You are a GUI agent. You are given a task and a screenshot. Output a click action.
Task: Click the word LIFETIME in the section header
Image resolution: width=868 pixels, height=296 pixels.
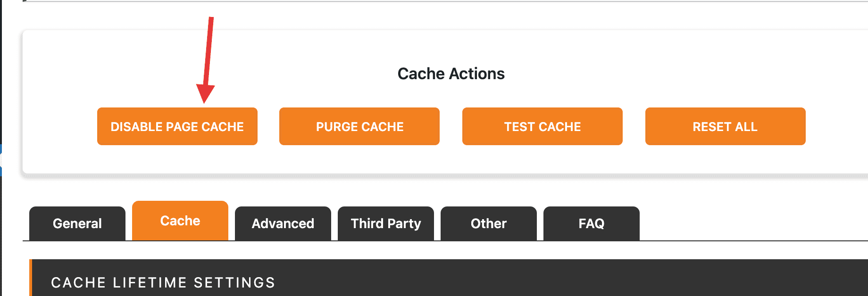click(150, 282)
